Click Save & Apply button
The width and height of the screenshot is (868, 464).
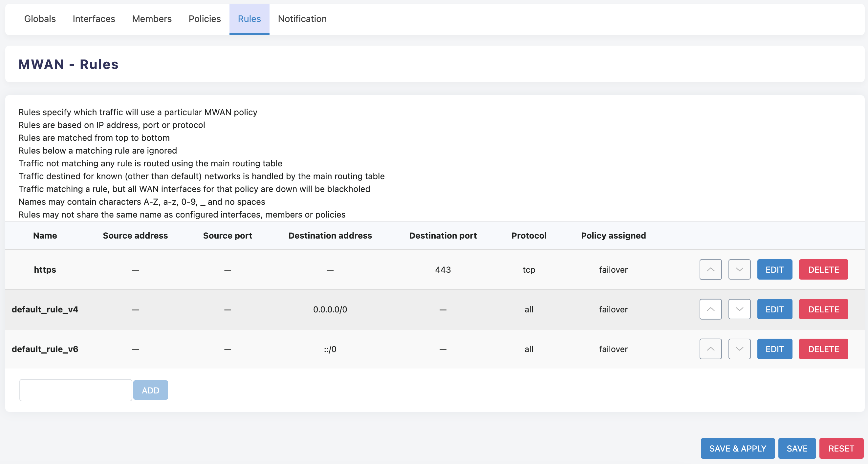(737, 448)
